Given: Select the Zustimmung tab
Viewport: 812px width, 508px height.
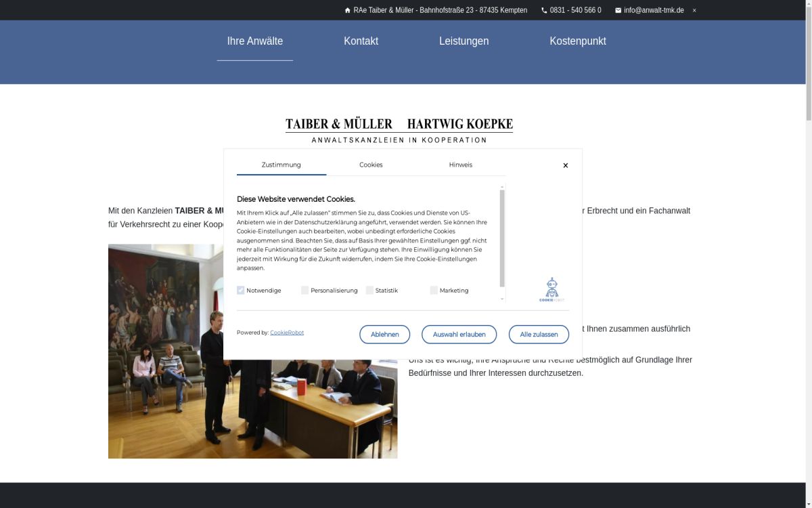Looking at the screenshot, I should tap(281, 165).
